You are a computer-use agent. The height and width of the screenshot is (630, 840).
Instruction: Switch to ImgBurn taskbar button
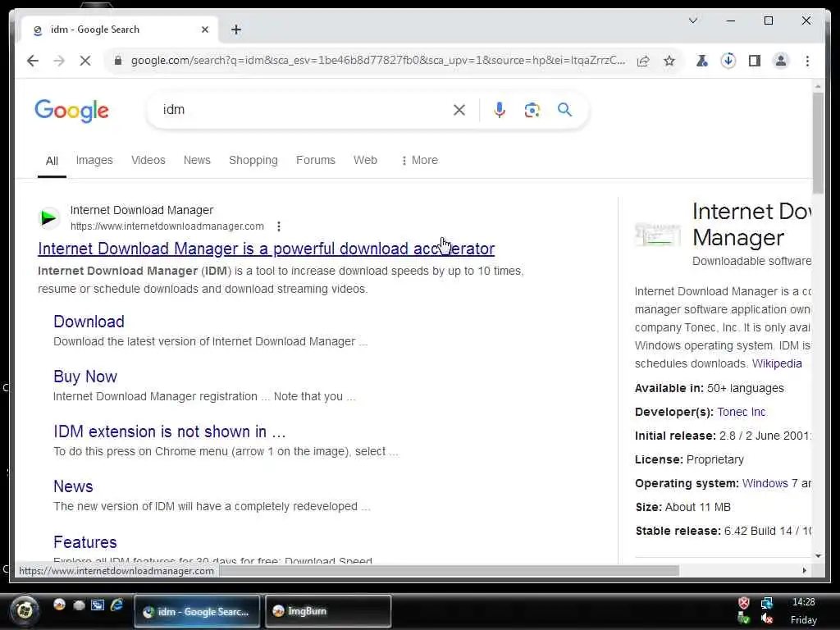point(328,611)
